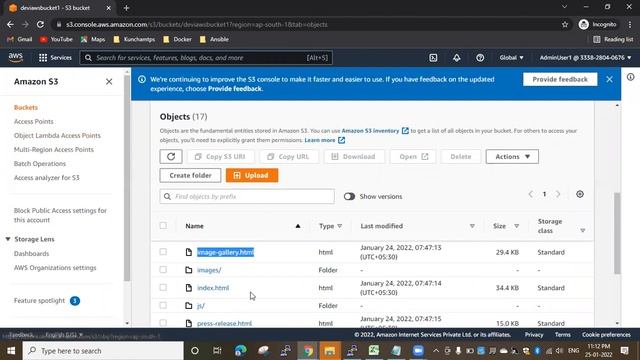Open Excel from the taskbar

click(374, 351)
